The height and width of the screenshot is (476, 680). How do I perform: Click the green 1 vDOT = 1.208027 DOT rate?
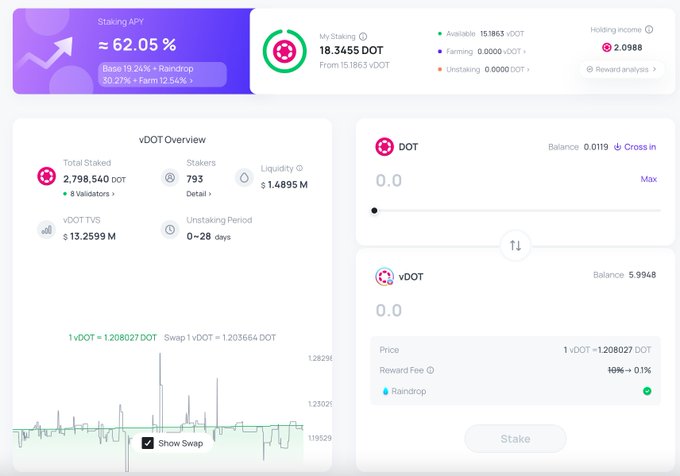113,338
